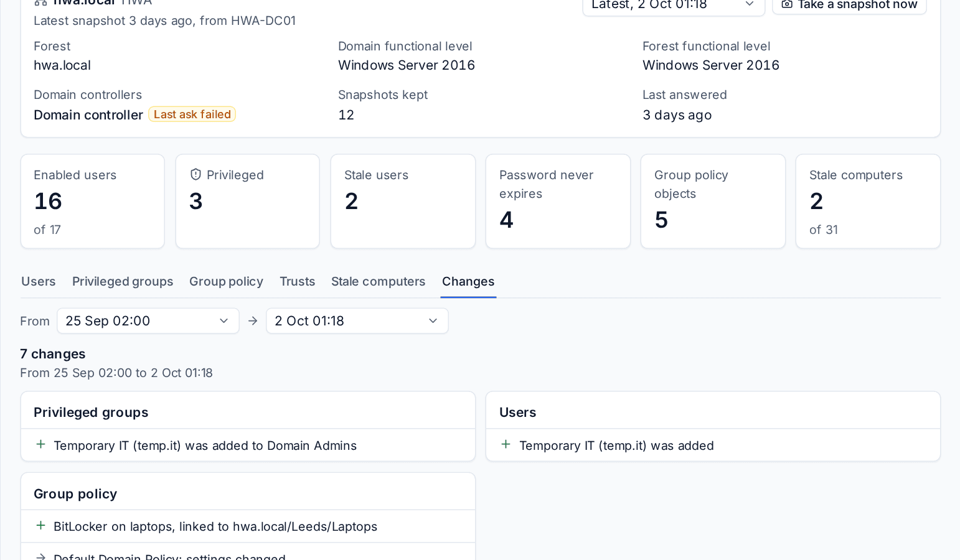This screenshot has height=560, width=960.
Task: Click the Forest value 'hwa.local'
Action: [x=62, y=65]
